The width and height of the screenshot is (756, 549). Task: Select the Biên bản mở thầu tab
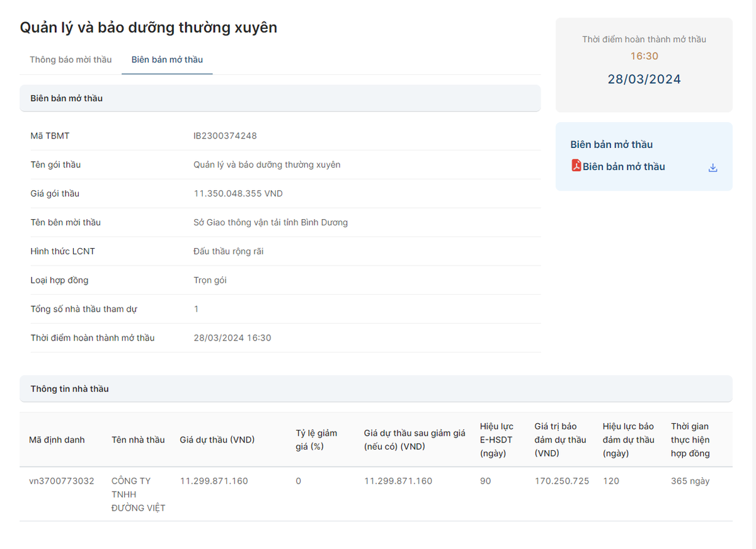click(x=167, y=60)
